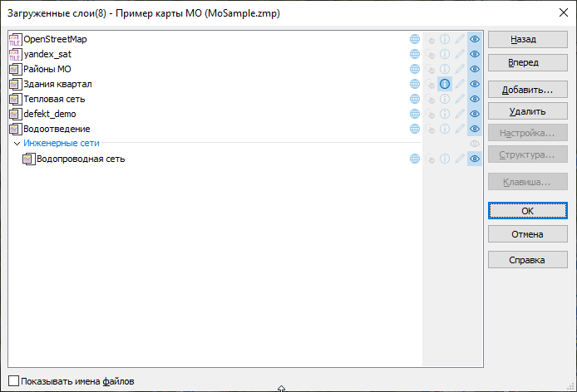This screenshot has width=577, height=392.
Task: Confirm with the OK button
Action: [x=528, y=211]
